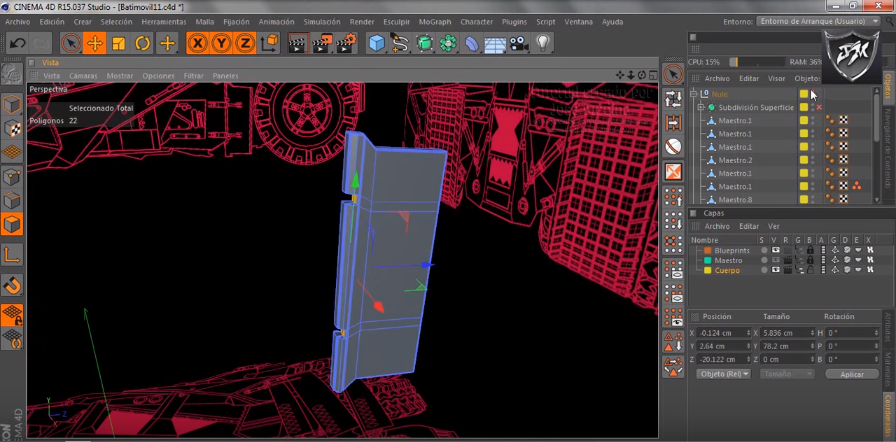Click viewport maximize toggle icon top-right of view
This screenshot has width=896, height=442.
(653, 75)
